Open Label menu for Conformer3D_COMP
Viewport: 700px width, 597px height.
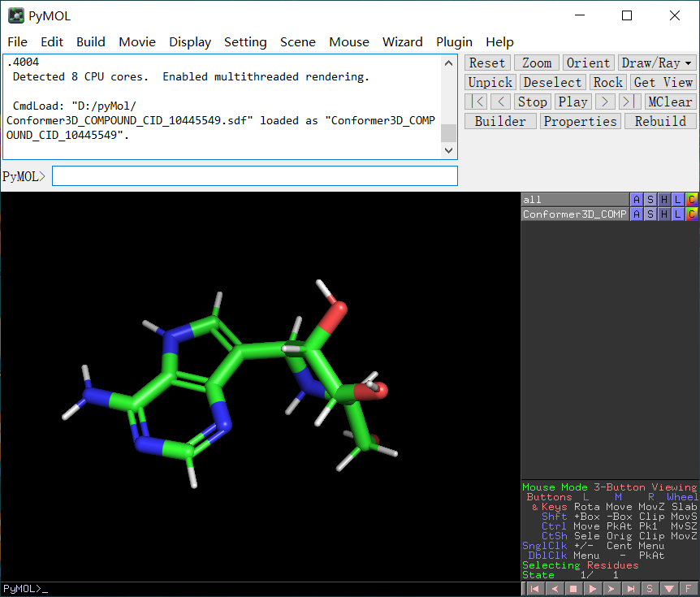[678, 214]
